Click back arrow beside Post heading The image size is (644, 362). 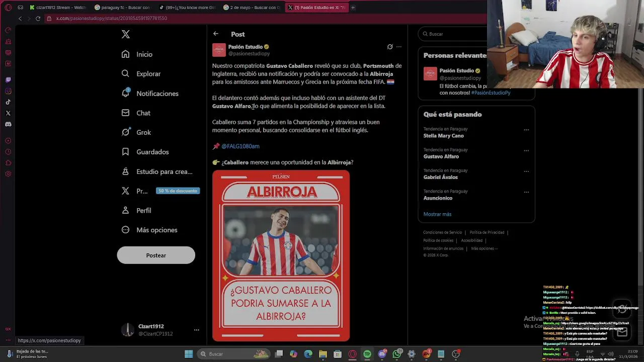216,34
